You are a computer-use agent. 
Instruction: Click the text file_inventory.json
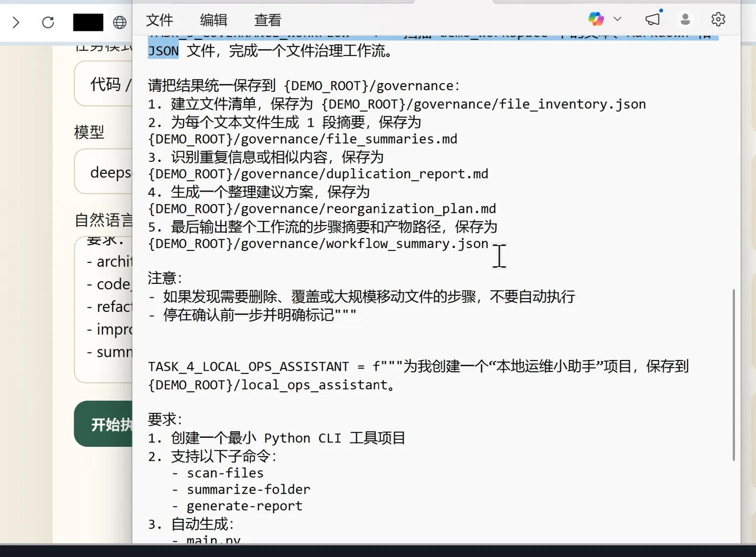572,104
